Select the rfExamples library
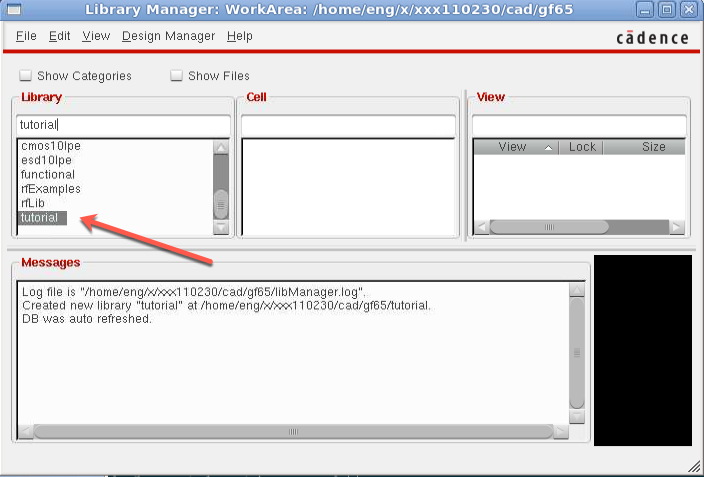The image size is (704, 477). (x=51, y=189)
